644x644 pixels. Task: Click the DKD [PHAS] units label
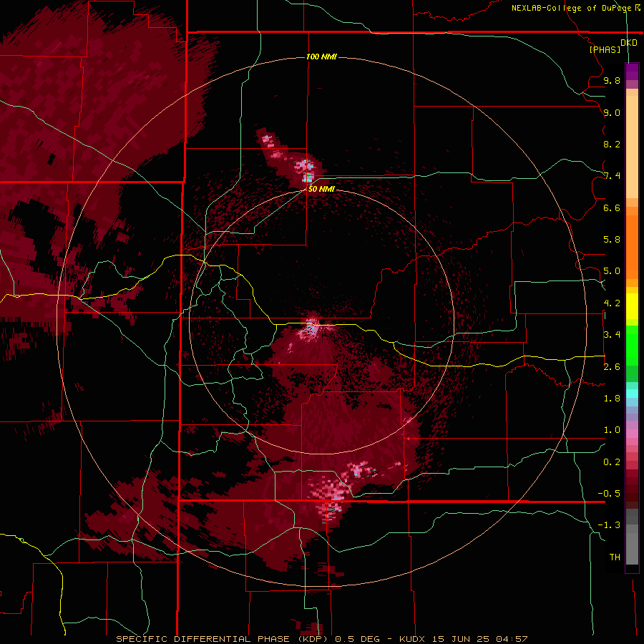[613, 46]
